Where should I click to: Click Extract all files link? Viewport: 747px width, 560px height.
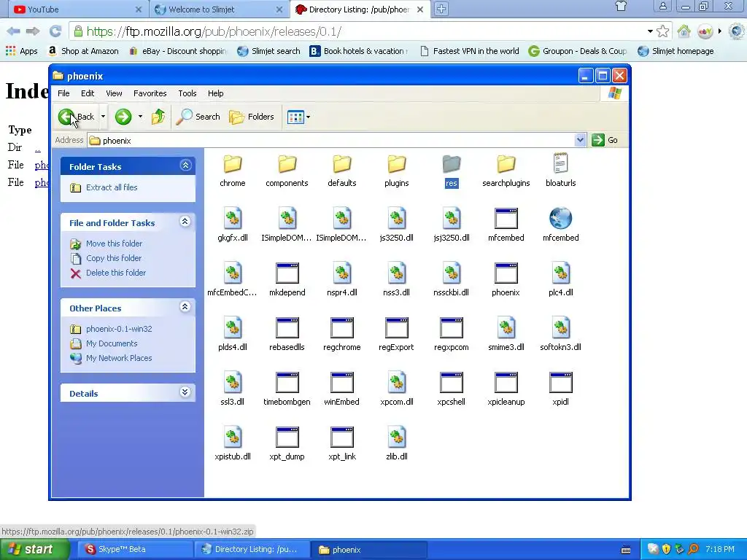pos(112,187)
